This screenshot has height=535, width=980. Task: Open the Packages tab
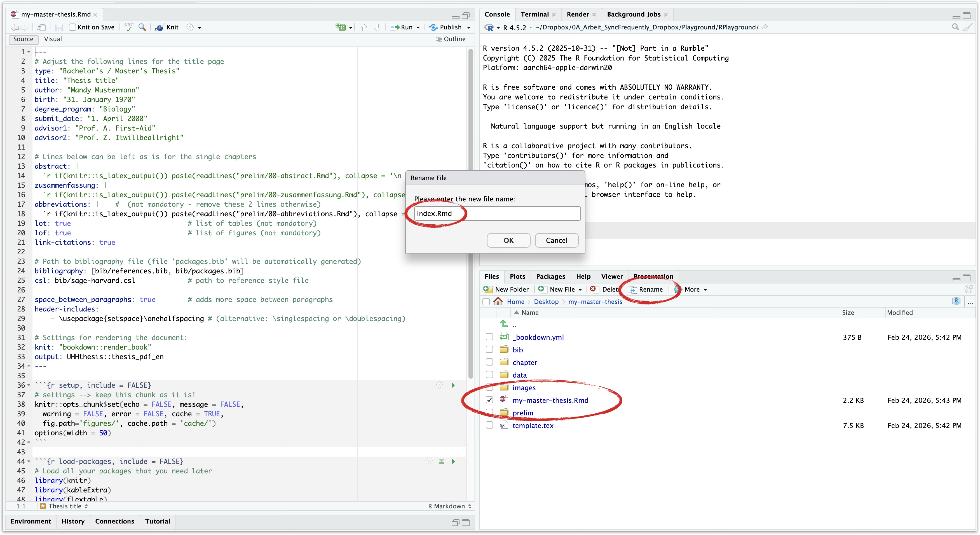point(550,276)
